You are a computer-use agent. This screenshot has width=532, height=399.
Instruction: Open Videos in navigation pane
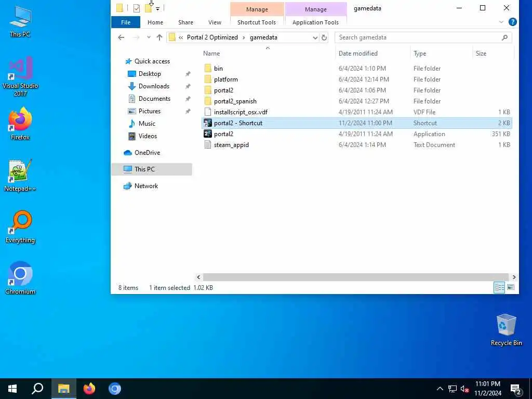coord(148,136)
